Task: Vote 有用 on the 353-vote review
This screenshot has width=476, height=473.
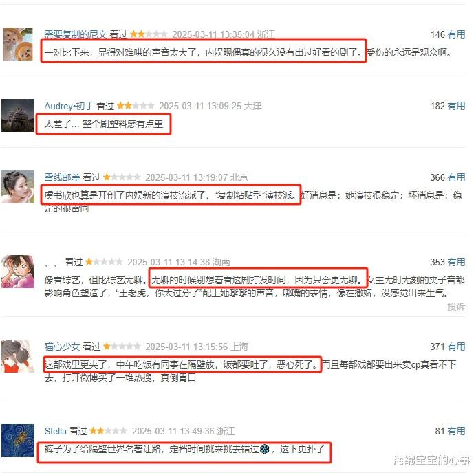Action: click(456, 262)
